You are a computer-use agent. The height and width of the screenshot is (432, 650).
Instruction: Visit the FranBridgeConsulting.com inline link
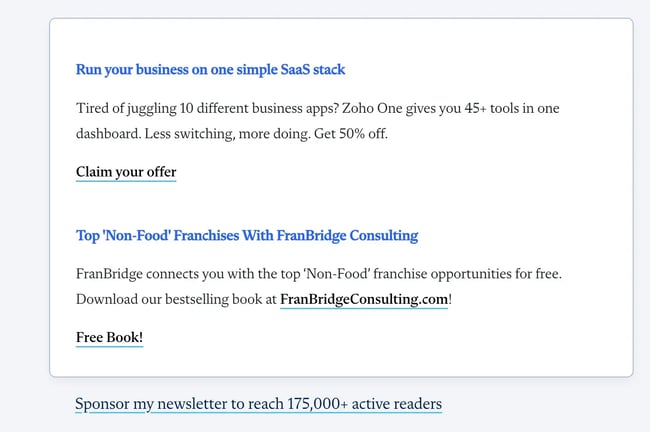coord(364,299)
